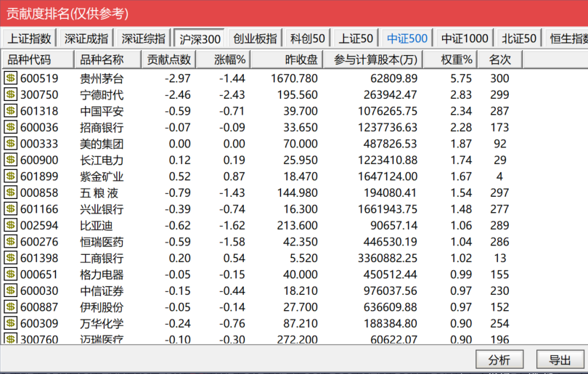Sort by 昨收盘 column header
The image size is (588, 374).
[x=287, y=60]
